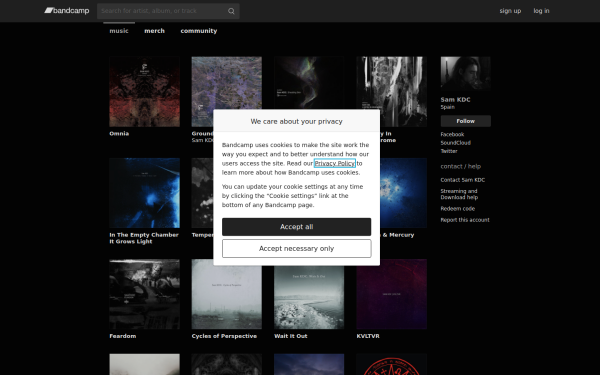Viewport: 600px width, 375px height.
Task: Open In The Empty Chamber album cover
Action: coord(145,193)
